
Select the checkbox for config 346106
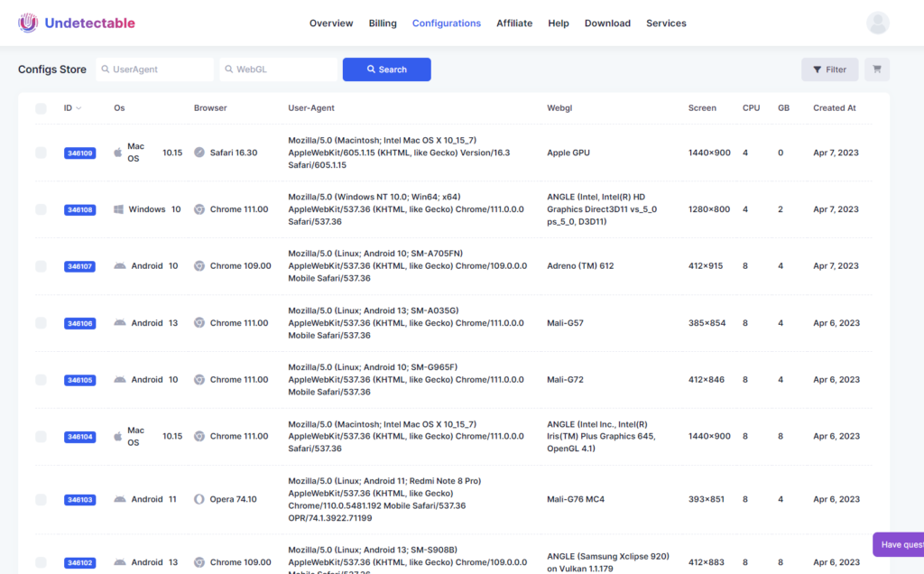point(41,323)
